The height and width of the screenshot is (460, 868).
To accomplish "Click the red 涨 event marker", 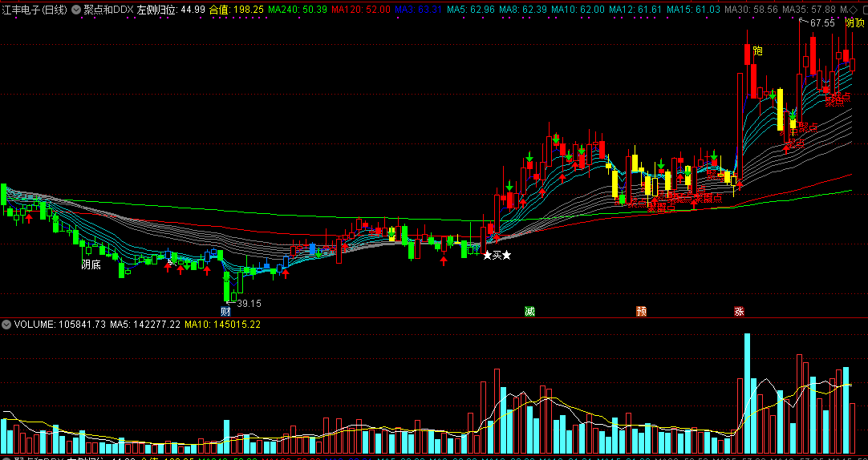I will (739, 311).
